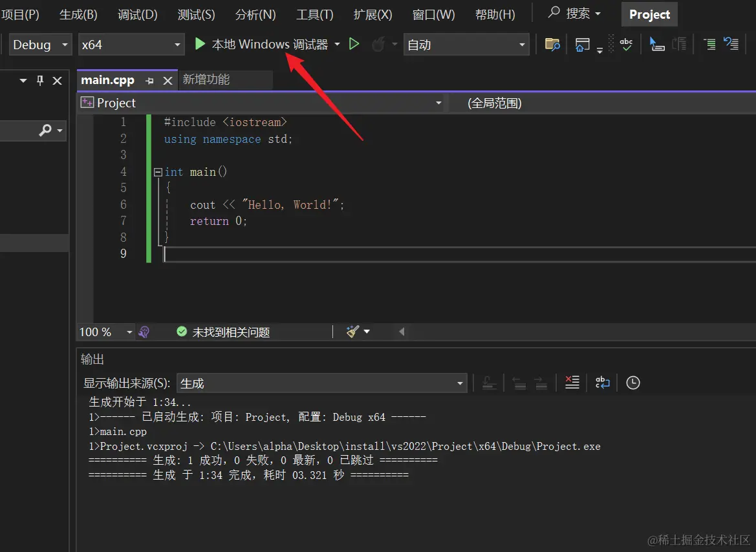Click the green-lined comment selection icon
756x552 pixels.
709,45
